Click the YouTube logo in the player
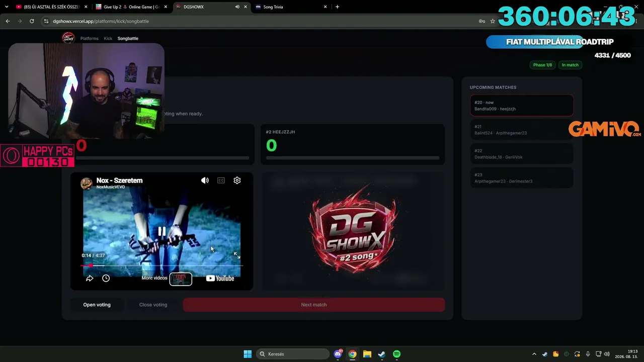The image size is (644, 362). click(220, 278)
